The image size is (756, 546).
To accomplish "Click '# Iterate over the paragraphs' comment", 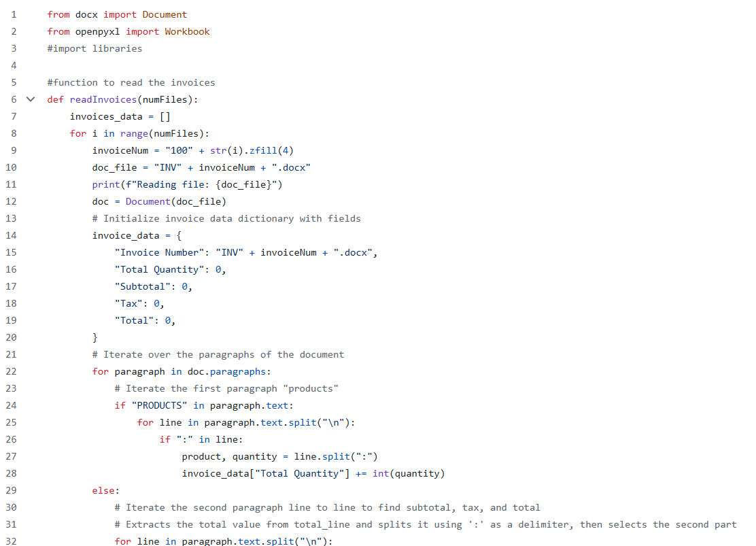I will 218,354.
